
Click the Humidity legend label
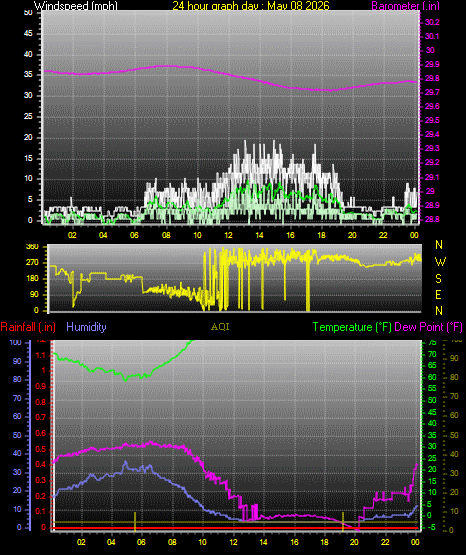(x=86, y=327)
